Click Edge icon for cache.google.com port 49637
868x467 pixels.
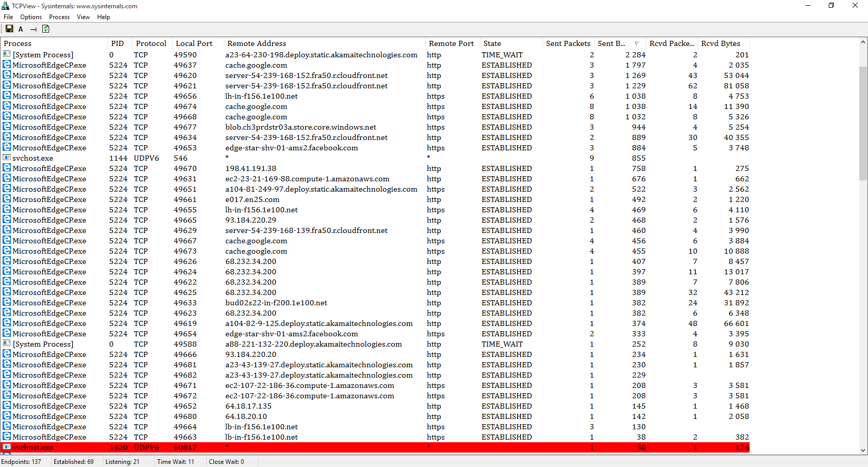tap(7, 65)
